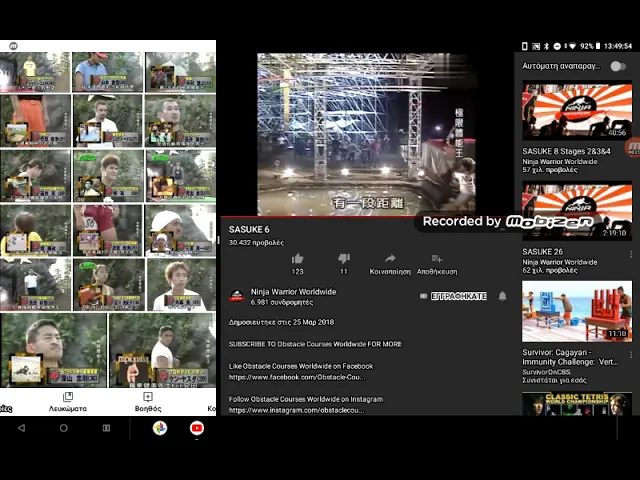
Task: Tap the Do Not Disturb status icon
Action: pos(557,46)
